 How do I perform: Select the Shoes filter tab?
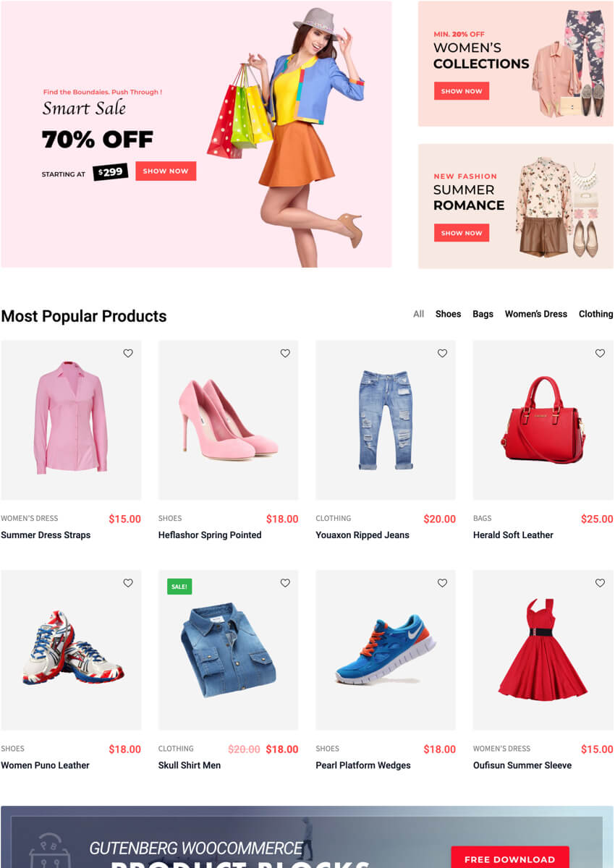448,314
